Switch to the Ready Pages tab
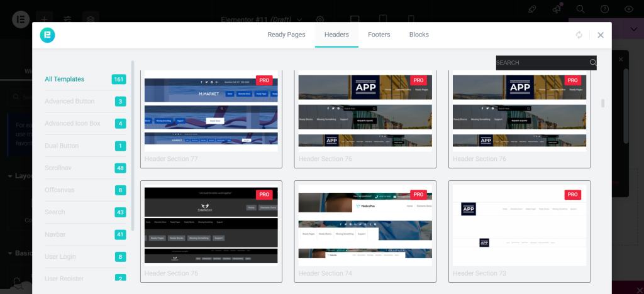 tap(286, 35)
